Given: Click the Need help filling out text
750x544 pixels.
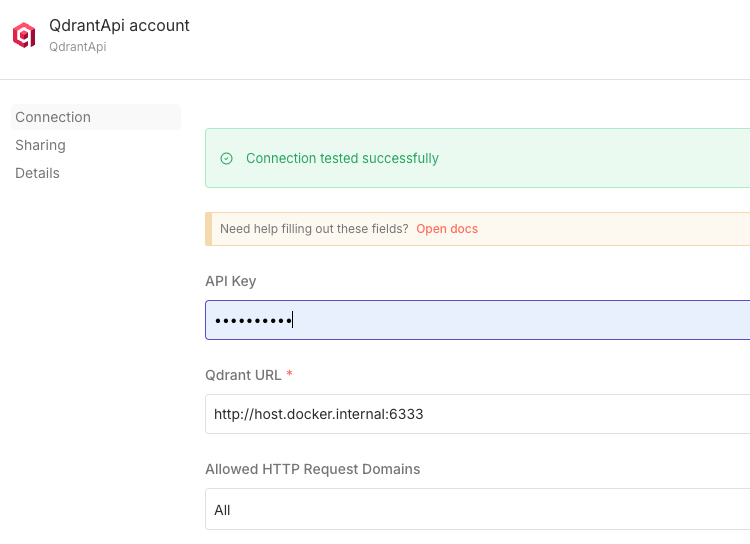Looking at the screenshot, I should point(314,229).
